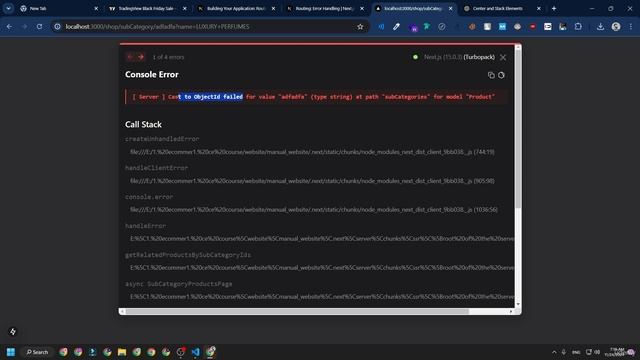Image resolution: width=640 pixels, height=360 pixels.
Task: Open the async SubCategoryProductsPage stack frame
Action: 179,284
